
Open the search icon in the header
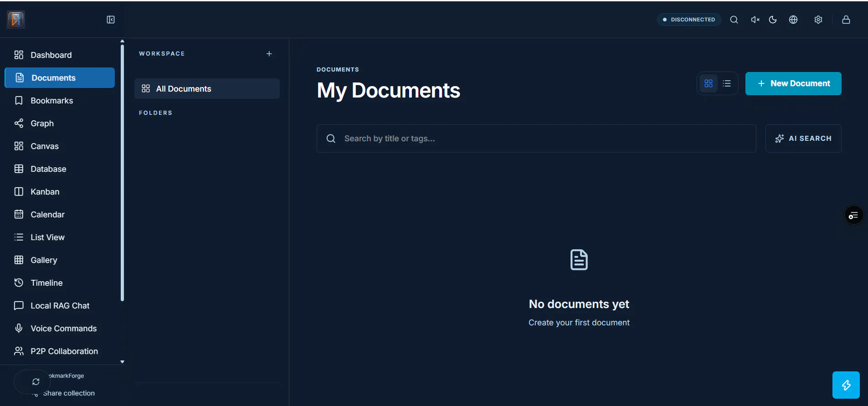(734, 20)
